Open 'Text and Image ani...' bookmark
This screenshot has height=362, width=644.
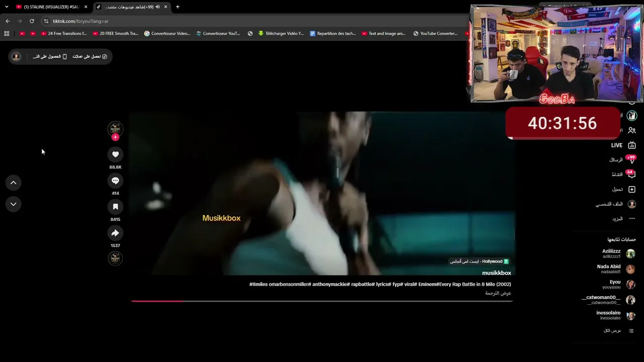tap(383, 34)
